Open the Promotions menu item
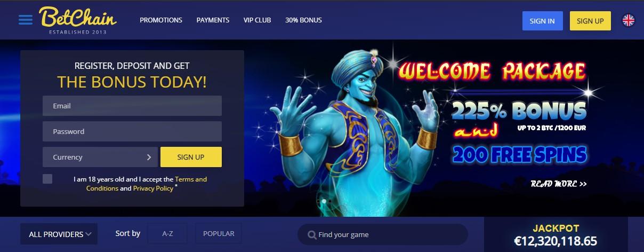 pyautogui.click(x=161, y=20)
